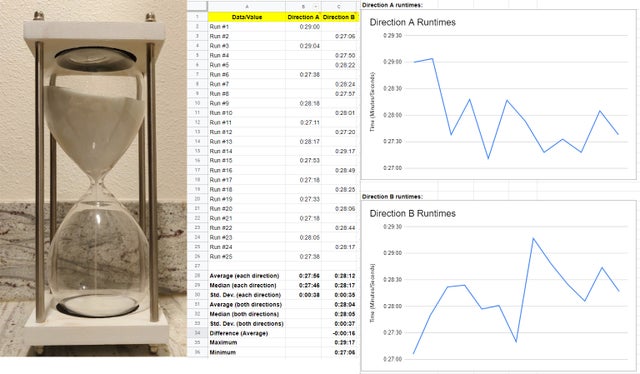Viewport: 640px width, 374px height.
Task: Select the yellow Data/Value header cell
Action: click(247, 17)
